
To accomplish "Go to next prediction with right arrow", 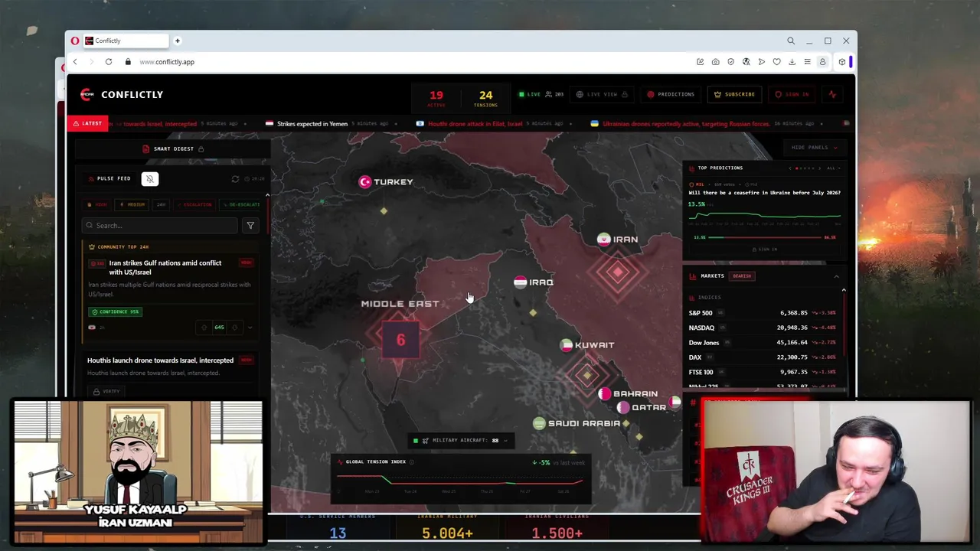I will pos(819,168).
